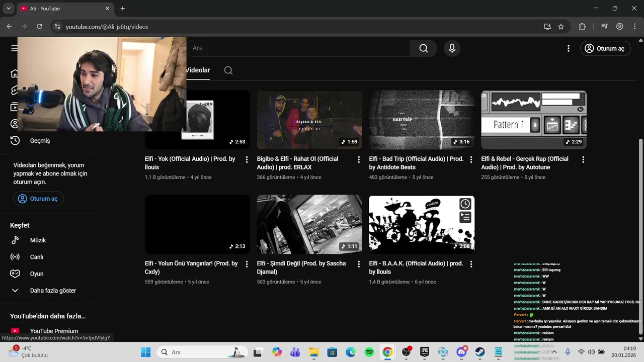Screen dimensions: 644x362
Task: Open OBS Studio from the taskbar
Action: coord(406,352)
